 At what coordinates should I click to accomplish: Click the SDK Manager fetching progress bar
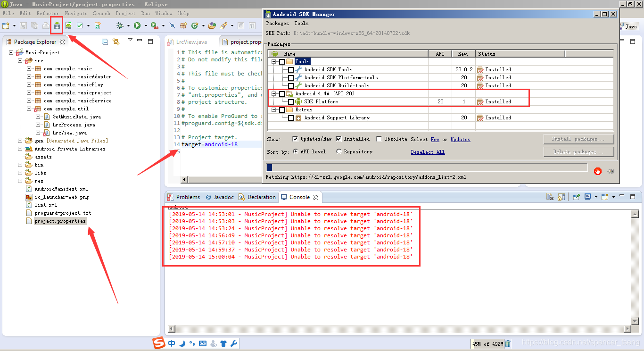coord(427,167)
